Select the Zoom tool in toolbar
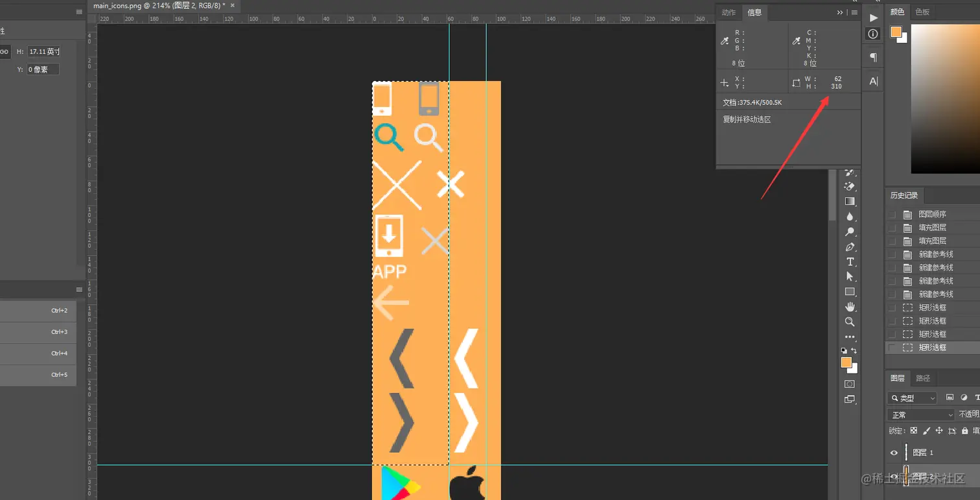 click(x=850, y=322)
